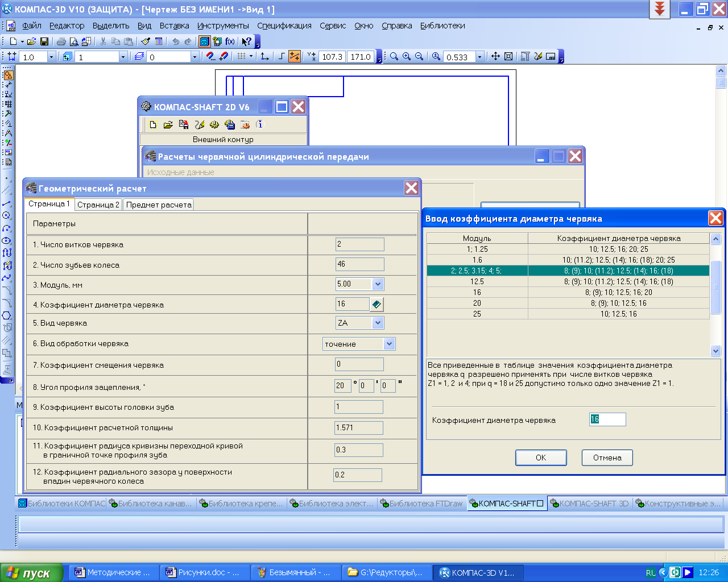Open the Файл menu
Screen dimensions: 728x582
click(32, 26)
